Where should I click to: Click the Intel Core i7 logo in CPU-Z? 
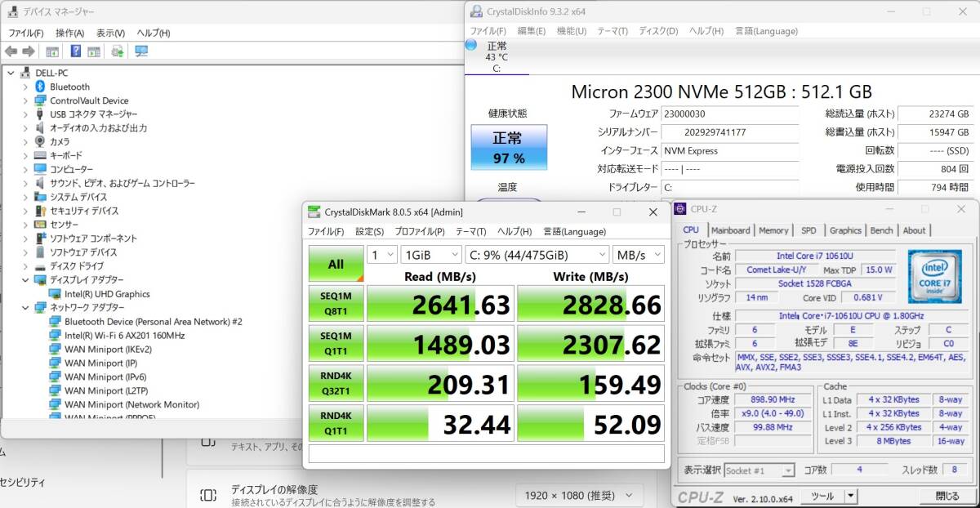[x=934, y=276]
